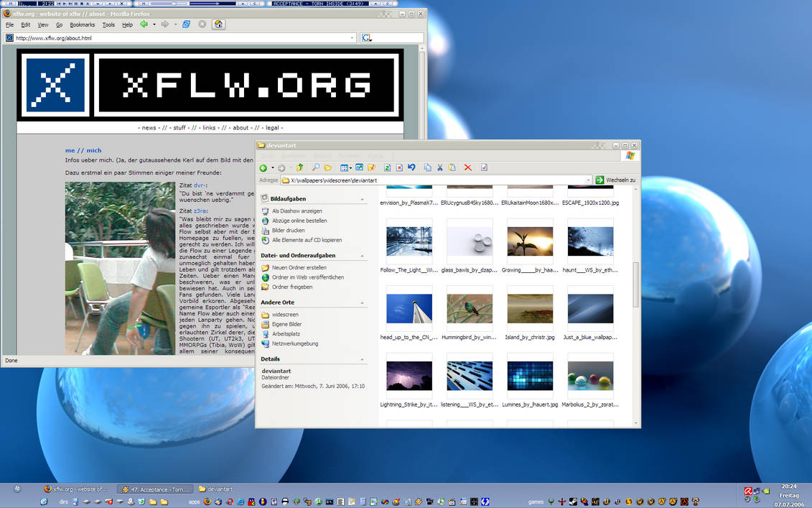The image size is (812, 508).
Task: Collapse the Andere Orte section
Action: click(x=364, y=302)
